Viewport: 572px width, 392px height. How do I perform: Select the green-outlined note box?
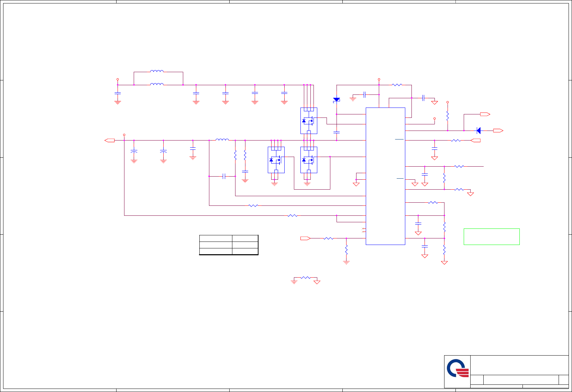click(492, 237)
